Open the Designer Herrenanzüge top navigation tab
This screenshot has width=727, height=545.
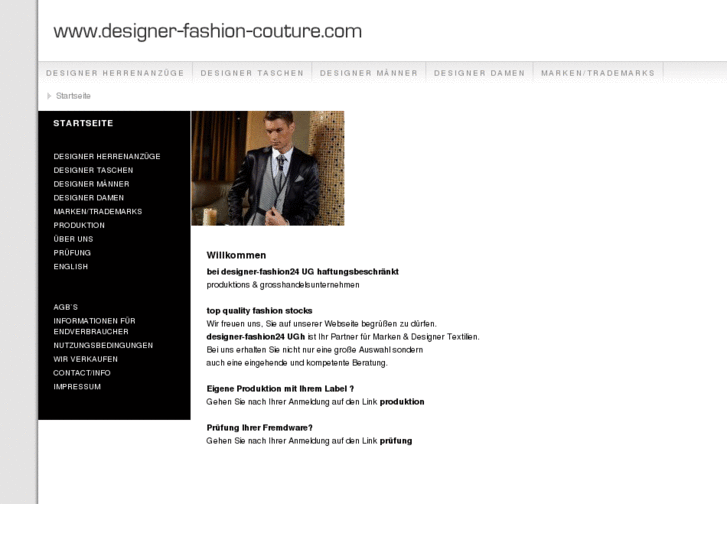[x=115, y=73]
